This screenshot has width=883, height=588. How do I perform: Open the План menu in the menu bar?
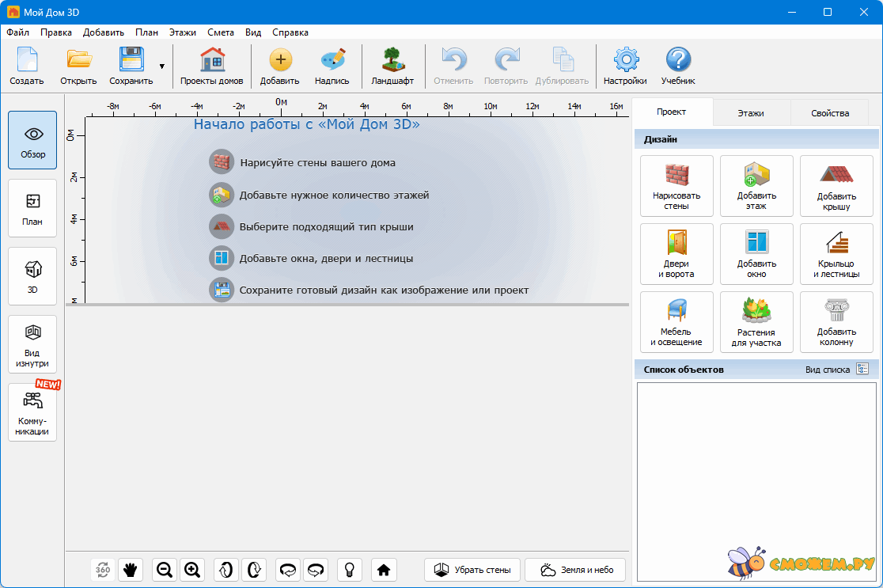click(x=146, y=32)
